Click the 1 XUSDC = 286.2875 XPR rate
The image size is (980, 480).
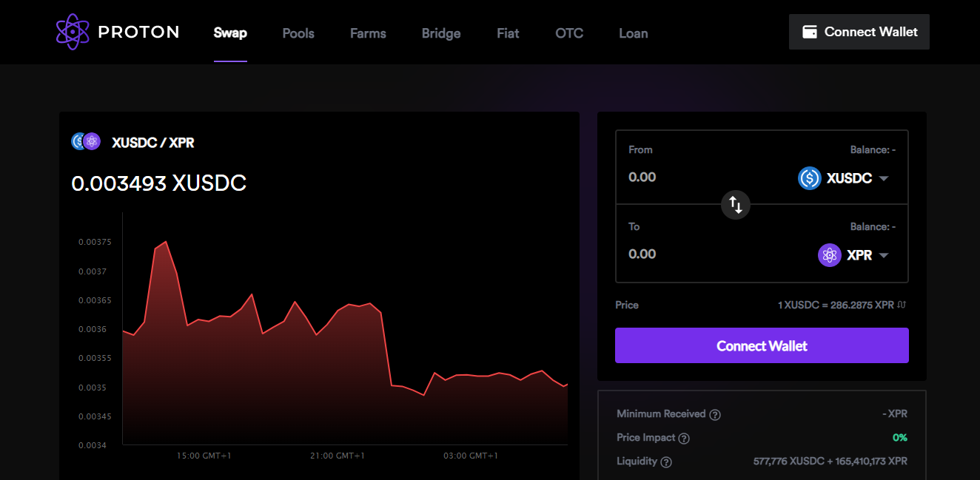[836, 305]
